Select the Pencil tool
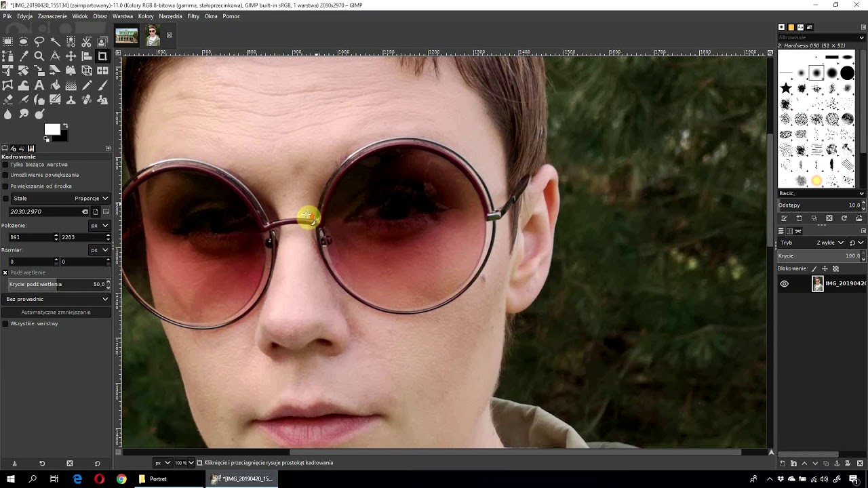This screenshot has width=868, height=488. pos(87,85)
